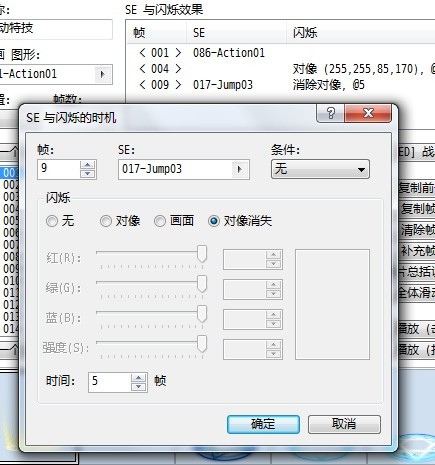Image resolution: width=435 pixels, height=465 pixels.
Task: Select row 004 in the SE flash list
Action: 281,69
